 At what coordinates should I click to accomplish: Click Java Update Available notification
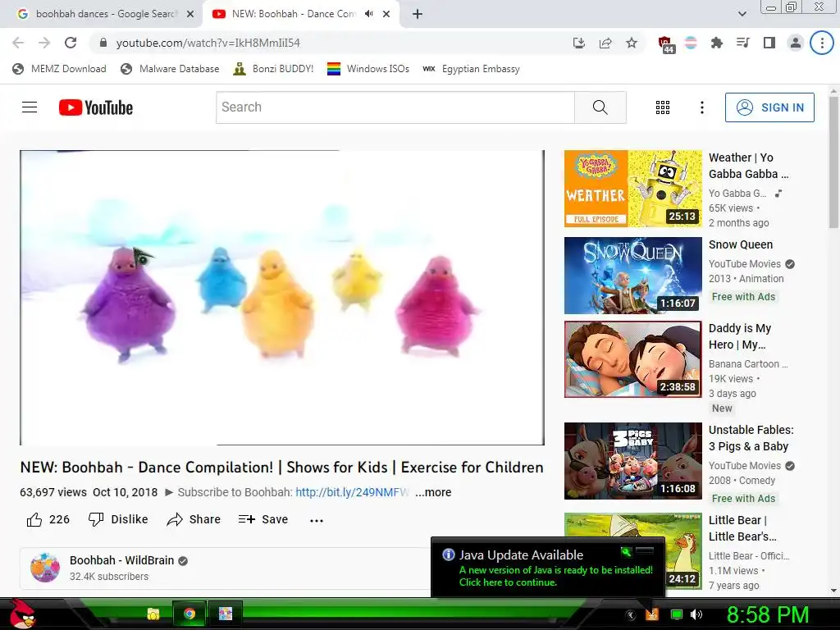click(x=547, y=568)
